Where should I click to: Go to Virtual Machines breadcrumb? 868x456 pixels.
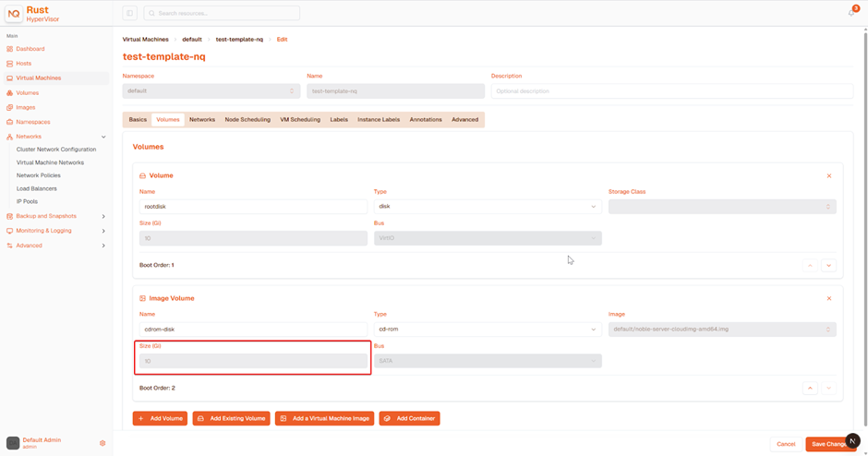click(146, 40)
